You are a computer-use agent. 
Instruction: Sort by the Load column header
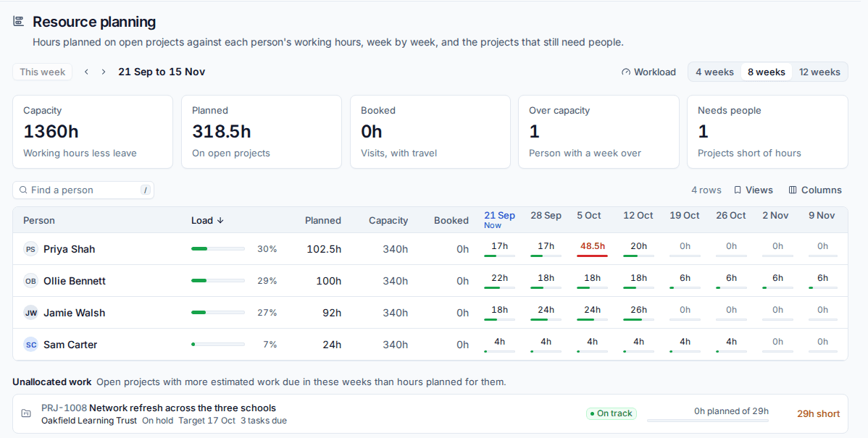pos(207,220)
